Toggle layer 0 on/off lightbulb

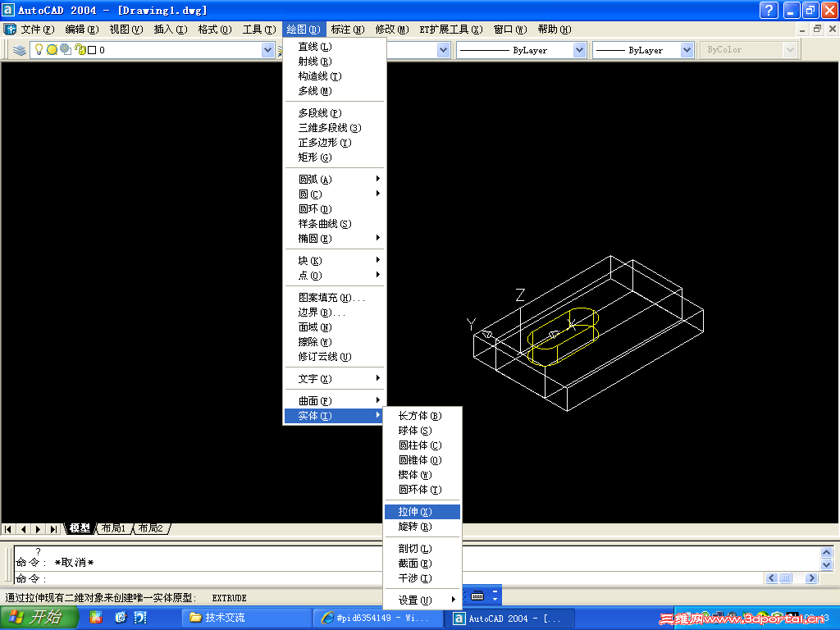click(x=39, y=50)
